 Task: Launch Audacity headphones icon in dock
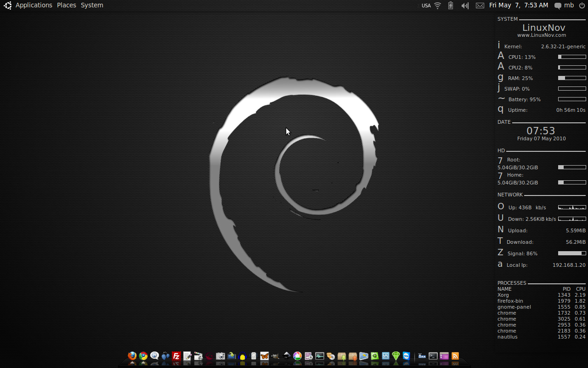point(243,356)
